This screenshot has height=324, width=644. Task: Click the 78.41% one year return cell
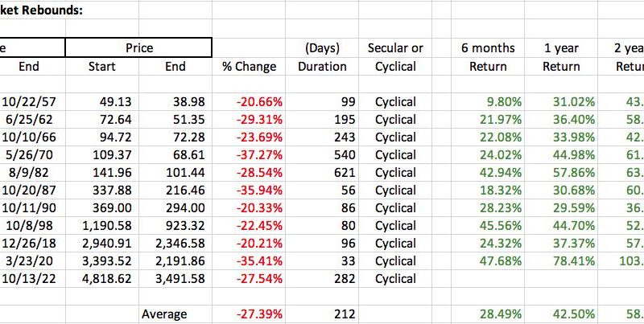click(561, 261)
